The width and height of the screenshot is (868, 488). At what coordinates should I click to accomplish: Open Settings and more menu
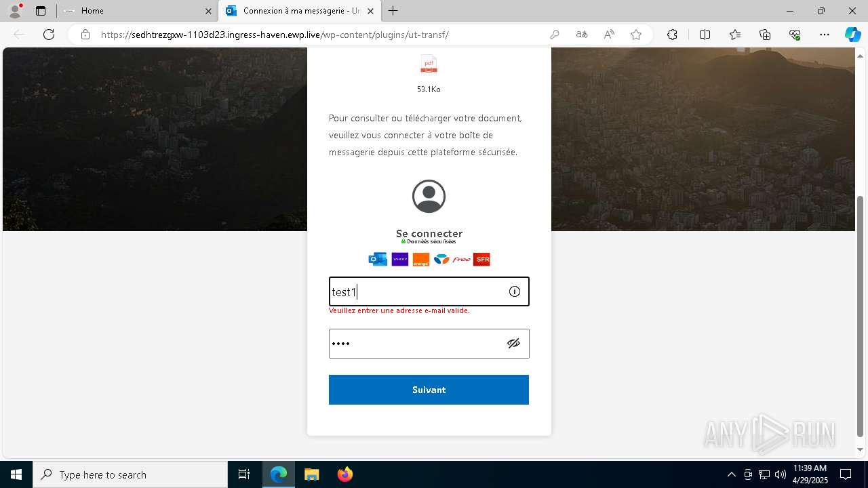(825, 35)
